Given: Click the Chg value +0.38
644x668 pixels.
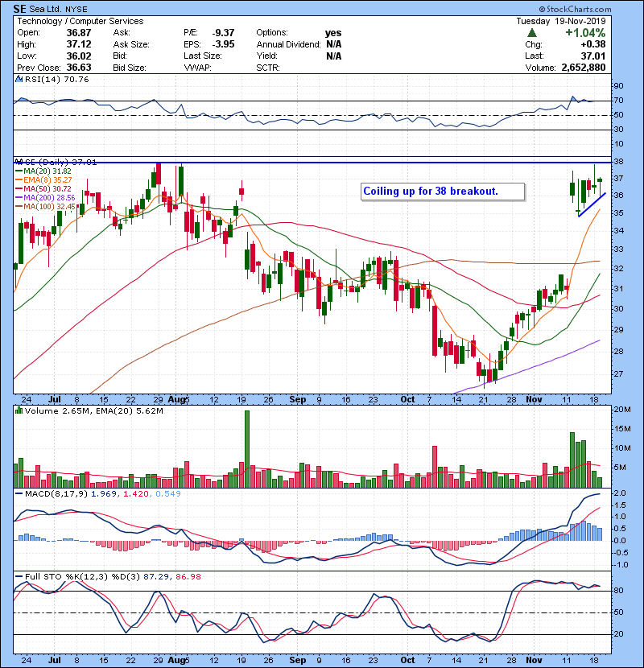Looking at the screenshot, I should tap(592, 44).
